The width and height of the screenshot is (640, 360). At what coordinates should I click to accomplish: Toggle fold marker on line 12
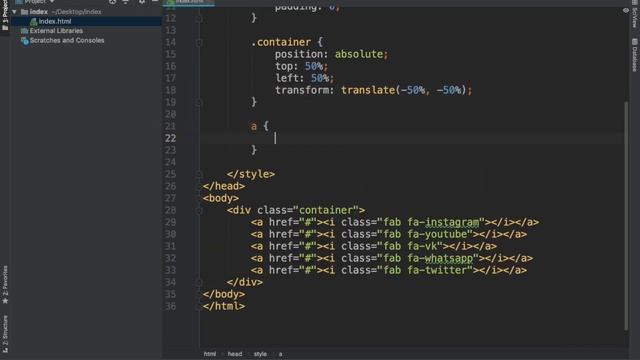[x=199, y=18]
